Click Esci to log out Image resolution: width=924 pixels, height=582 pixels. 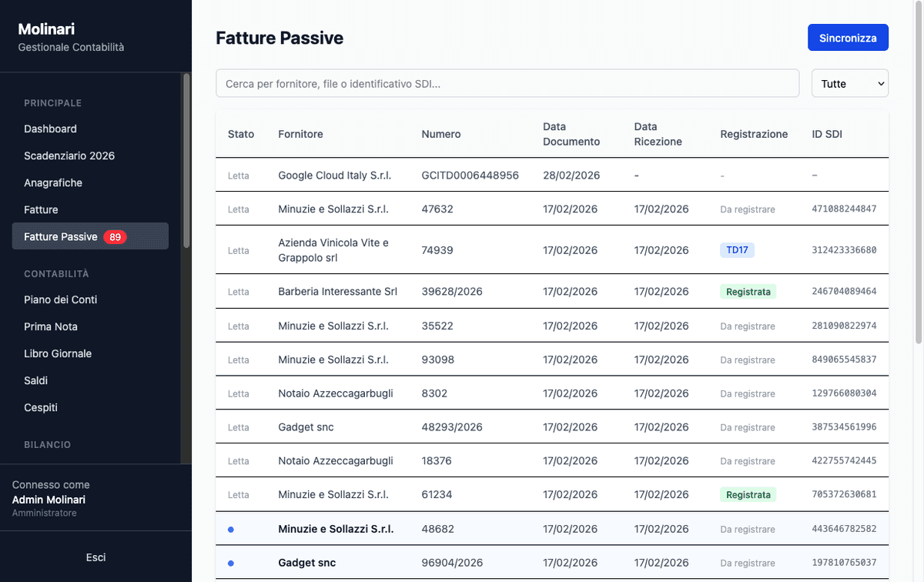click(x=95, y=557)
